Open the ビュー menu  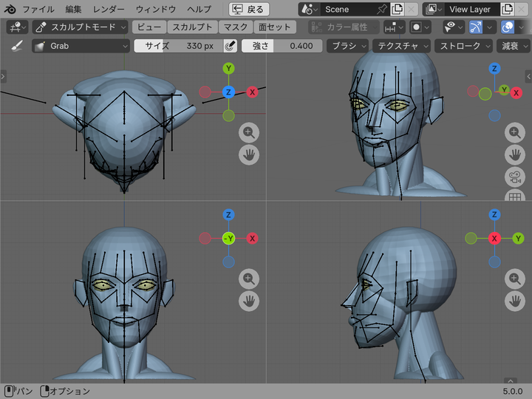149,27
